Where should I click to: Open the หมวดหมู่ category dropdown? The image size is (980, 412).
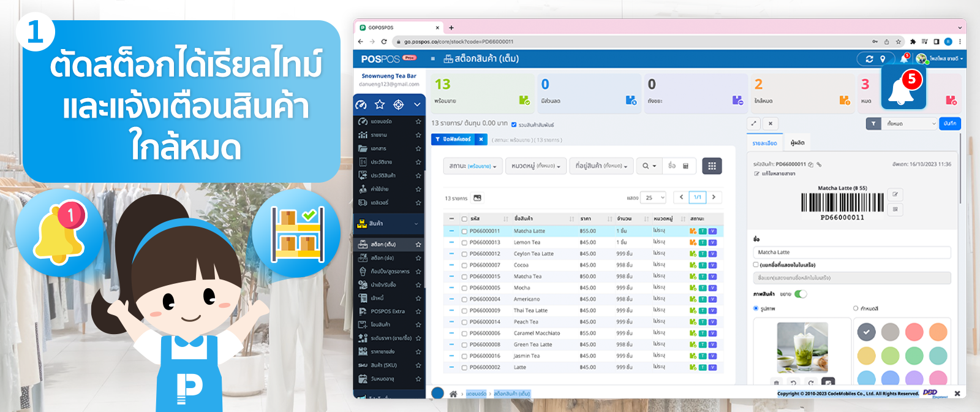pos(535,166)
